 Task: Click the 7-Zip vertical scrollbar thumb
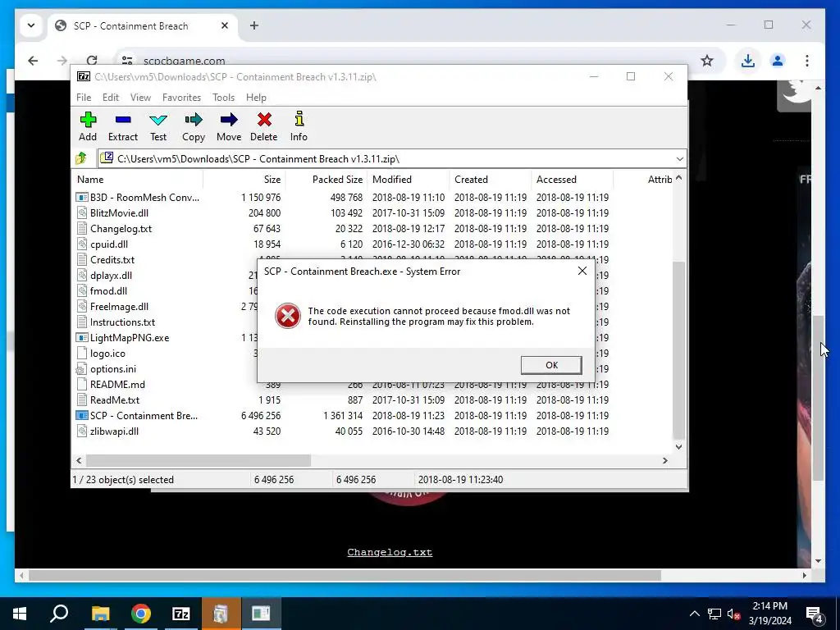678,351
